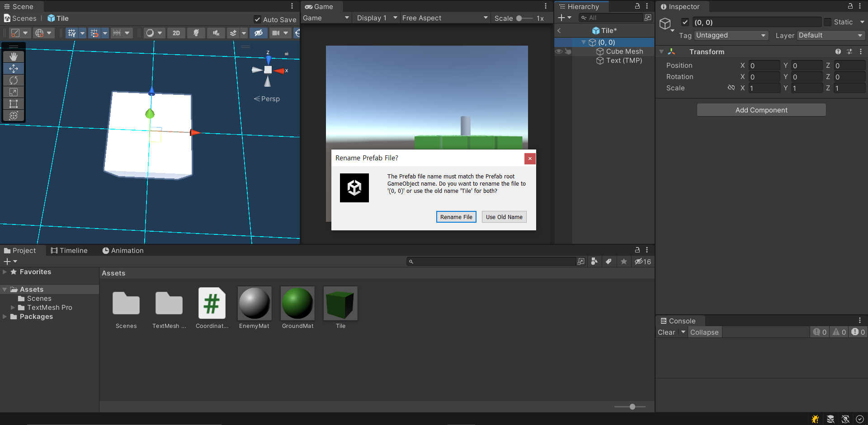Toggle the Static checkbox
Screen dimensions: 868x425
pyautogui.click(x=827, y=22)
